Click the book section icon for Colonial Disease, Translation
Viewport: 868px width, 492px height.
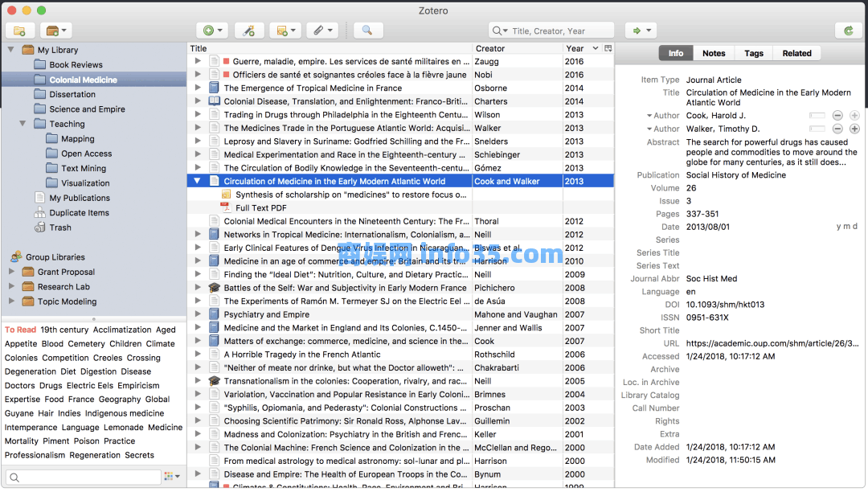click(x=214, y=100)
